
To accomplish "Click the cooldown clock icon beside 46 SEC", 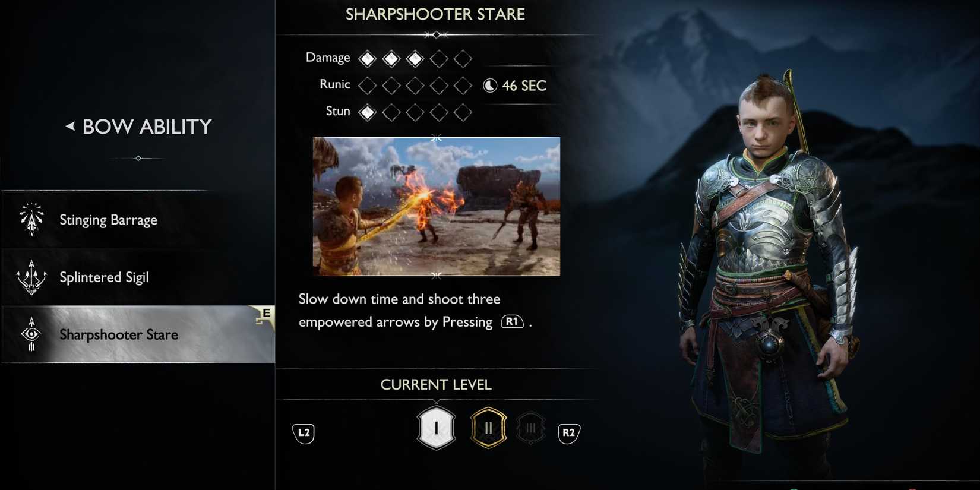I will (x=489, y=86).
